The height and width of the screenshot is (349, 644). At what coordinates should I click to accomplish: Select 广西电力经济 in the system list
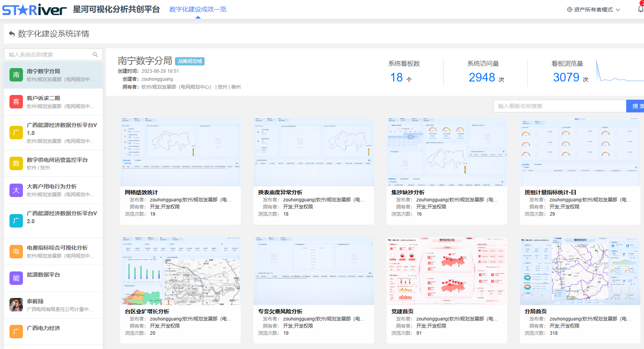point(43,328)
